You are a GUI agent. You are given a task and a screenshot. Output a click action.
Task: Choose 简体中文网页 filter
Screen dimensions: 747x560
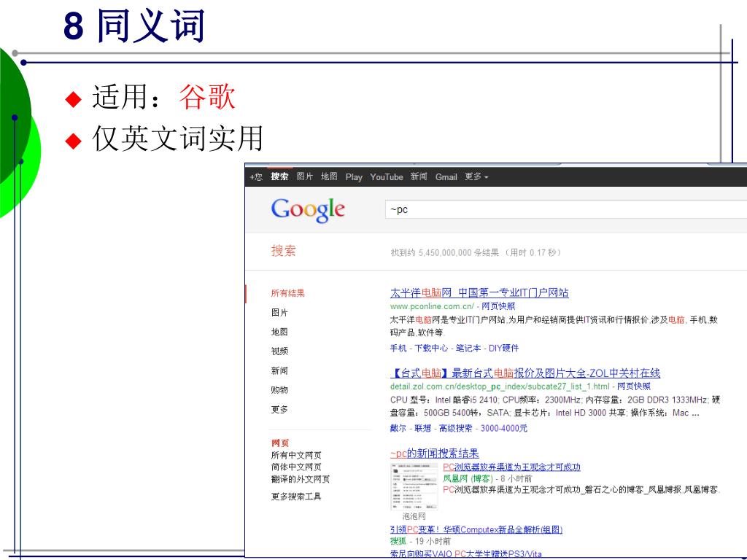point(296,467)
